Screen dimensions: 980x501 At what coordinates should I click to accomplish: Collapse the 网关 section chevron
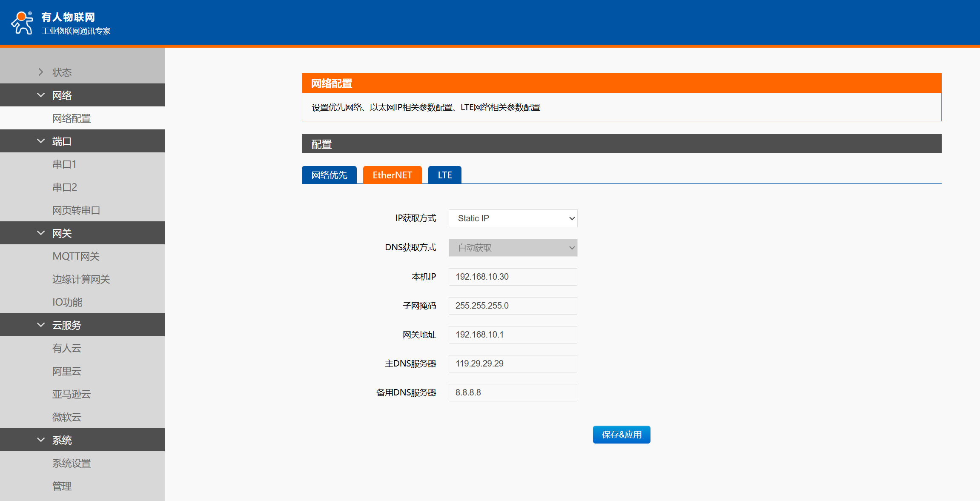[x=41, y=233]
